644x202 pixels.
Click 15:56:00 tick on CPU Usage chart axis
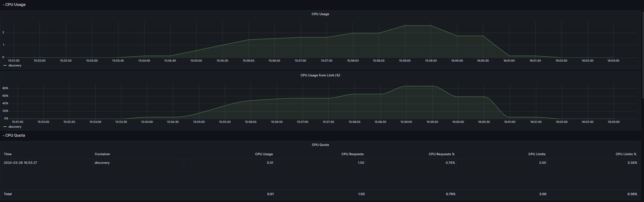point(248,61)
